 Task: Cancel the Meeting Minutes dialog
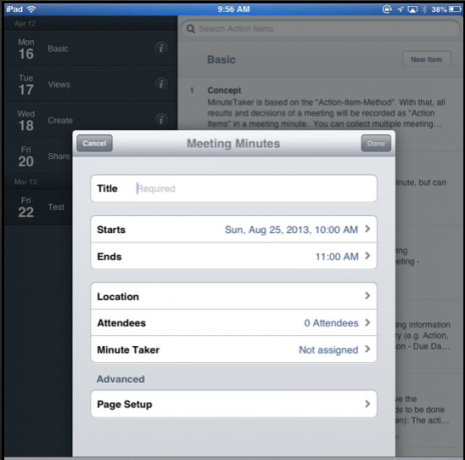click(x=95, y=143)
